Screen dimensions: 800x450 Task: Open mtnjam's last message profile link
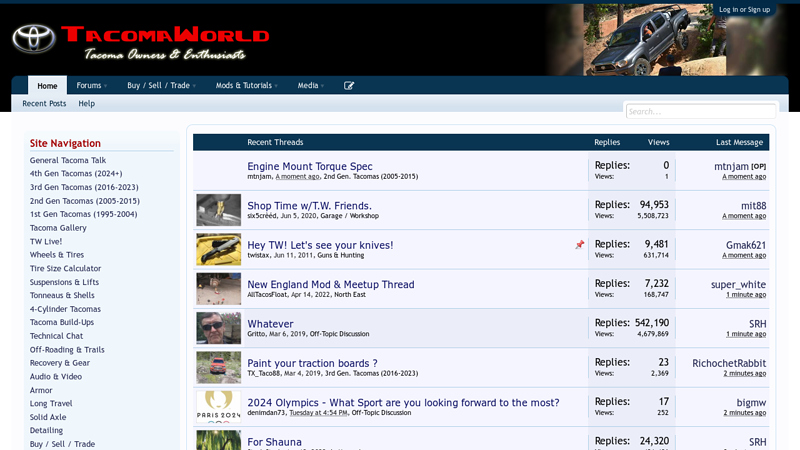pos(731,166)
